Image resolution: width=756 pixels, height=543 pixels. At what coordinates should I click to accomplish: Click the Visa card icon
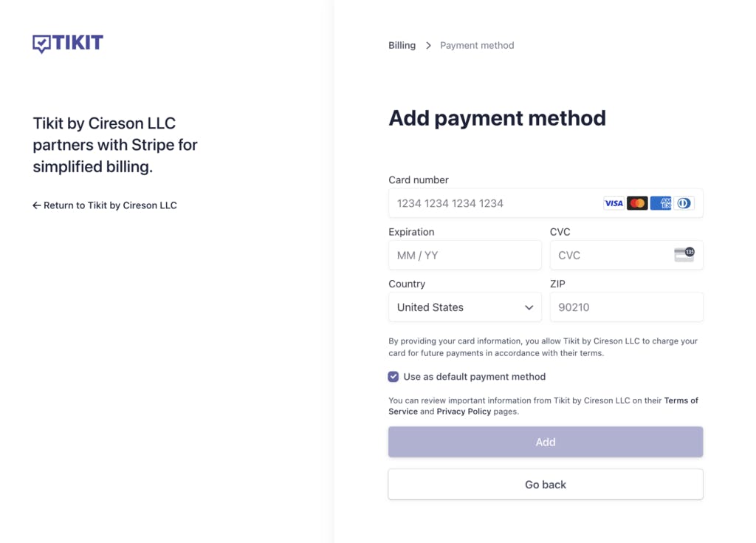click(614, 203)
